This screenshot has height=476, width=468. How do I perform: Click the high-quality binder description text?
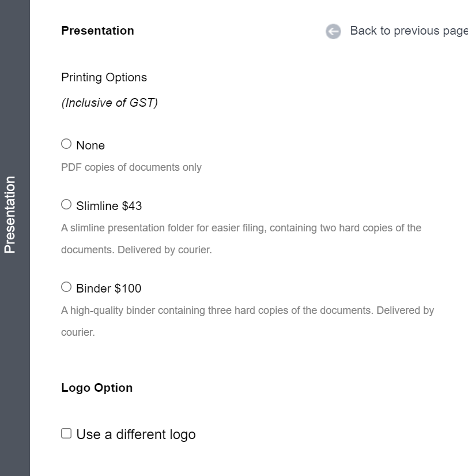click(x=247, y=321)
